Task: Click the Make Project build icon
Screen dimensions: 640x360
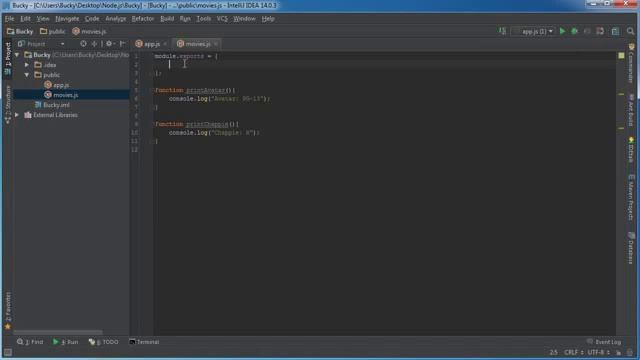Action: pos(502,31)
